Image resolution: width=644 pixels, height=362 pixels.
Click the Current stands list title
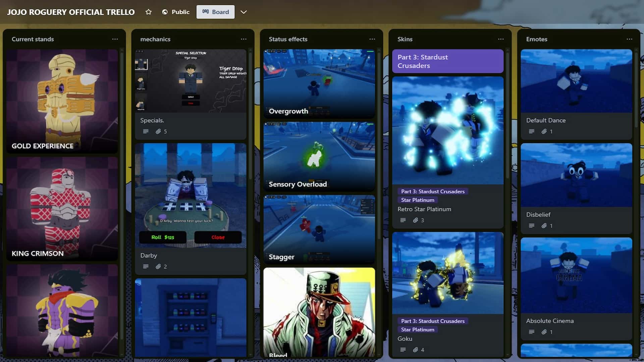click(x=33, y=39)
